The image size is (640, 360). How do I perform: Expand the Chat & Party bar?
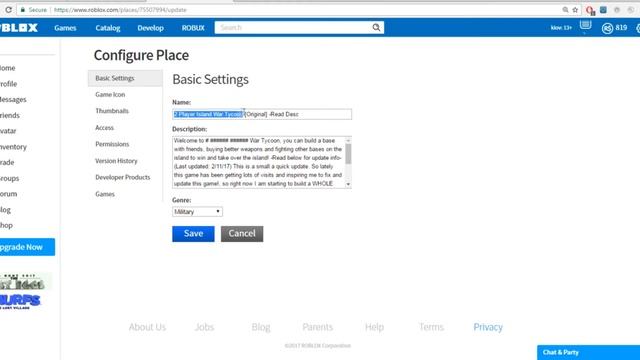[589, 352]
